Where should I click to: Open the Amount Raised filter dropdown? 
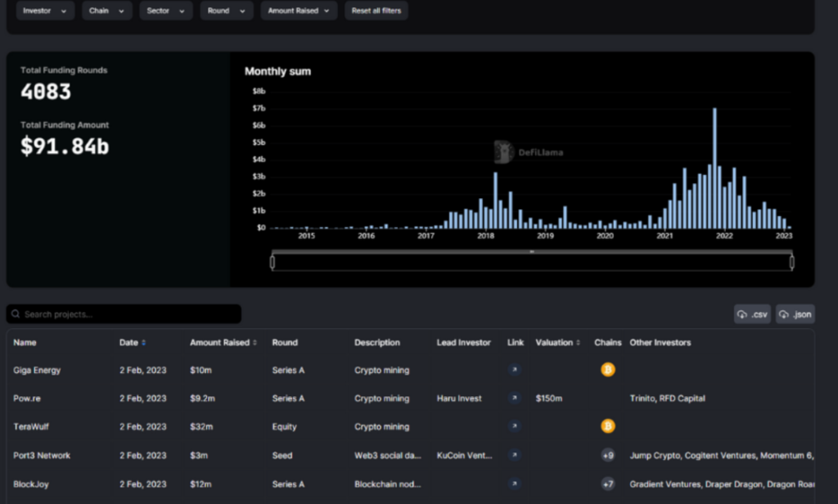(299, 11)
